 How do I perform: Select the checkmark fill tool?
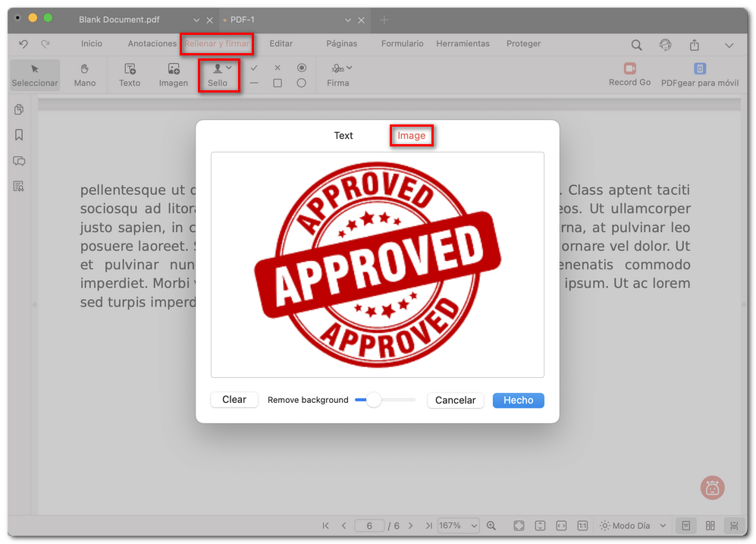[254, 68]
